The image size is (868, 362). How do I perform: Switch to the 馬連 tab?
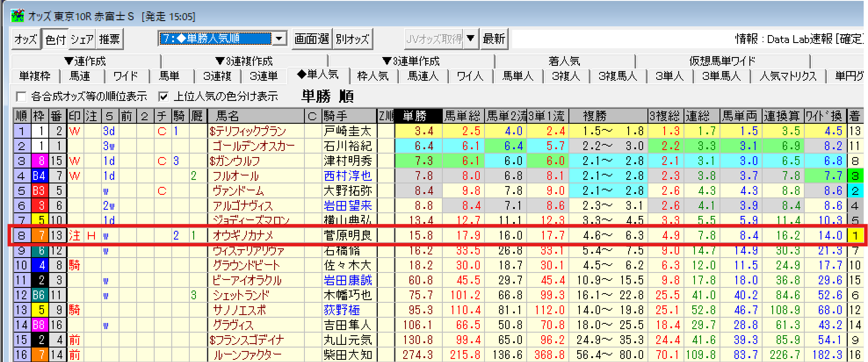point(80,76)
